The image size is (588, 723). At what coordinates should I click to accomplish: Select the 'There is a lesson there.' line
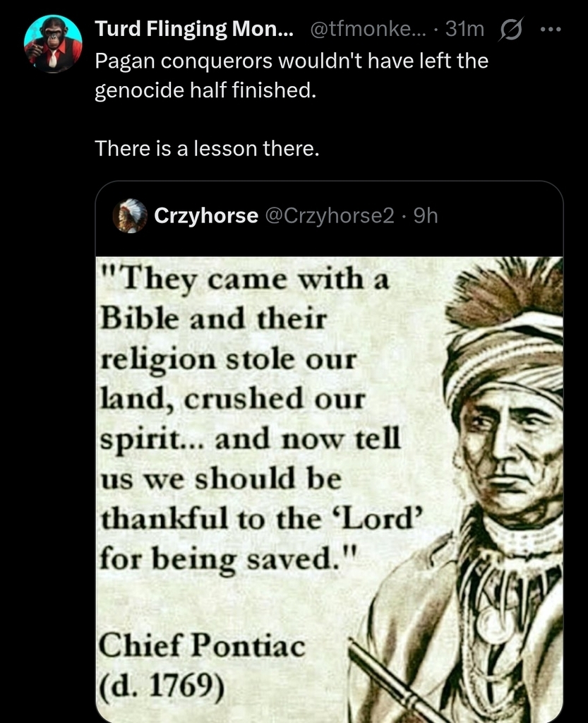207,148
